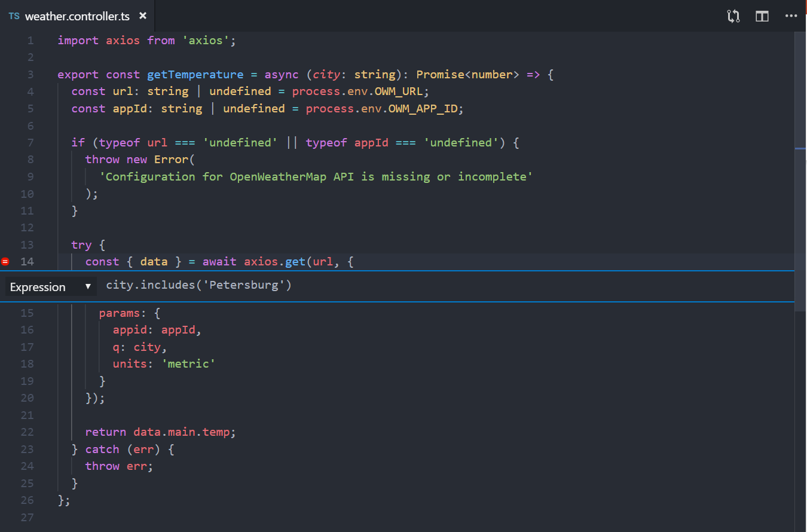Click the city.includes('Petersburg') condition input
The width and height of the screenshot is (807, 532).
198,285
